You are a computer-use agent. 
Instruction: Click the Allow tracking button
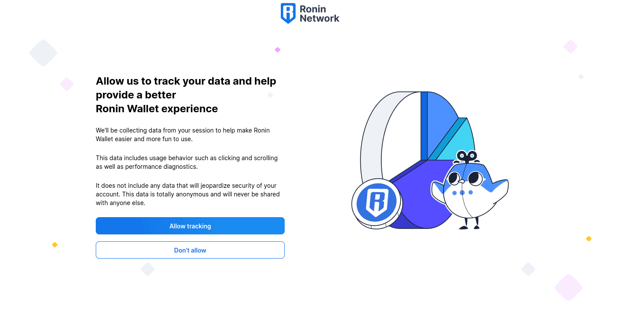pos(190,226)
